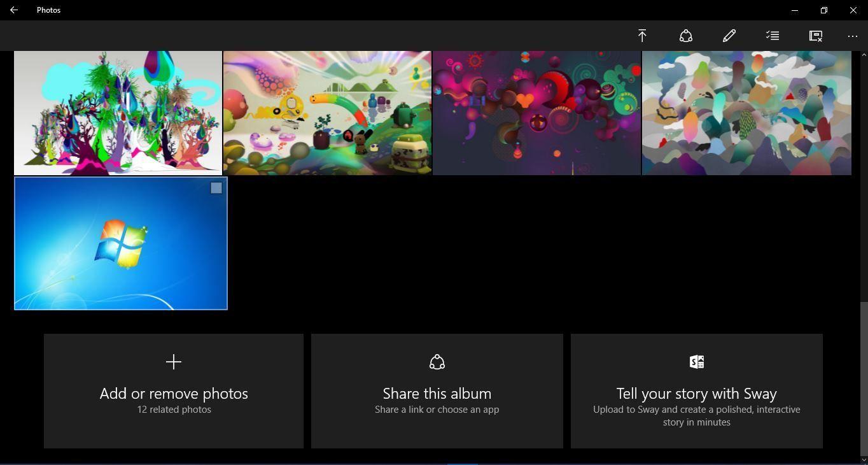Click the Sway logo icon
The height and width of the screenshot is (465, 868).
tap(697, 362)
